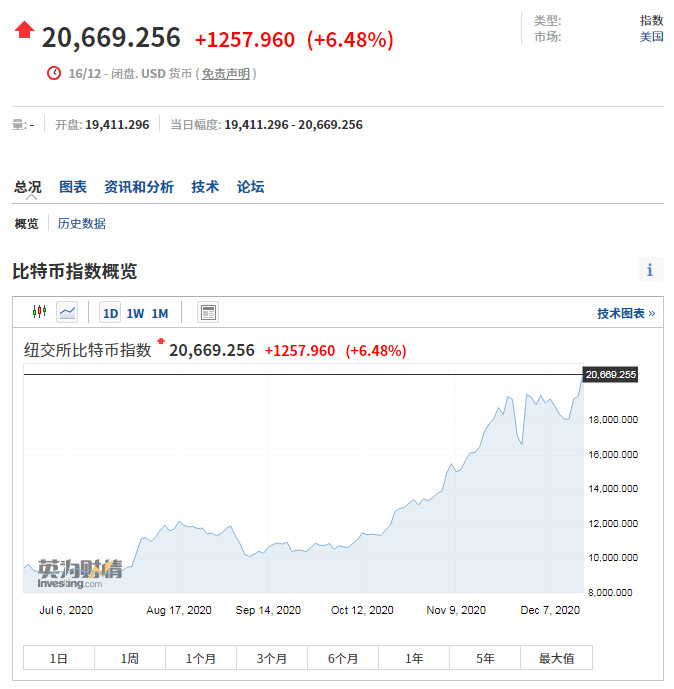The image size is (674, 689).
Task: Open the 总况 tab
Action: (27, 187)
